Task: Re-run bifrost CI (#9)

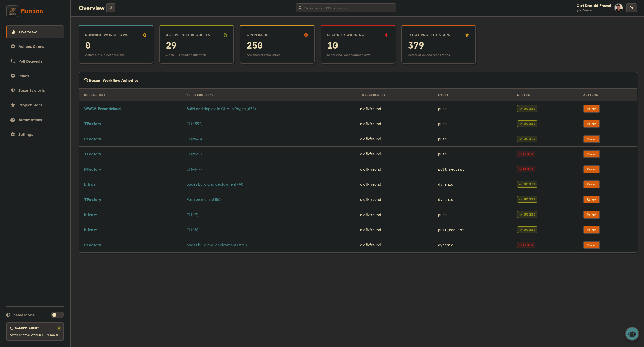Action: coord(591,215)
